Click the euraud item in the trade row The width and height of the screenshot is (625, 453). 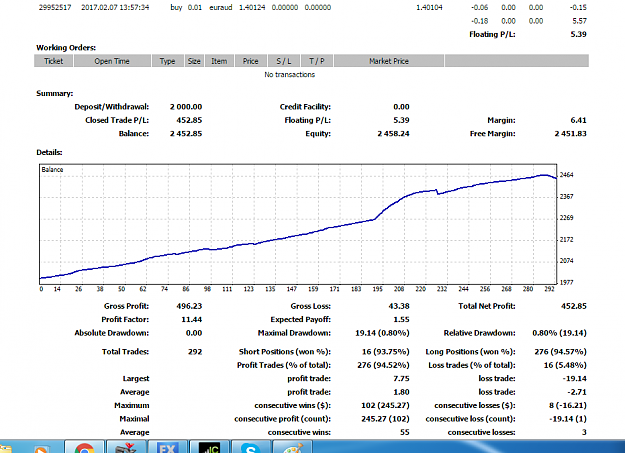click(221, 7)
